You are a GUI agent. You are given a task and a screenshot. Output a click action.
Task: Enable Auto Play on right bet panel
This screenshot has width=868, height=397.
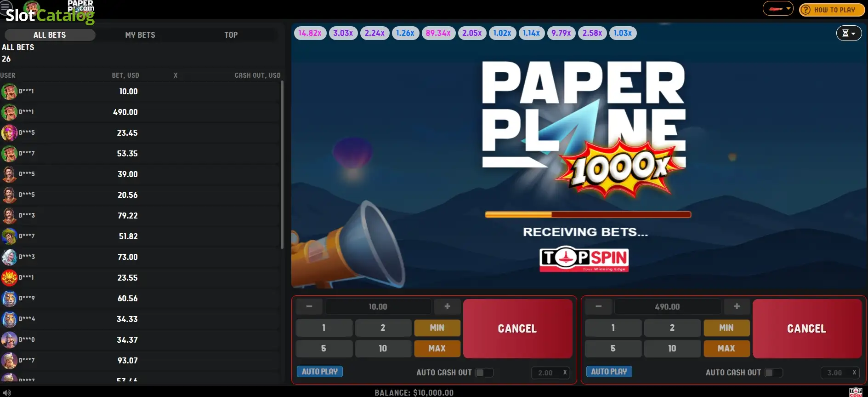(609, 372)
